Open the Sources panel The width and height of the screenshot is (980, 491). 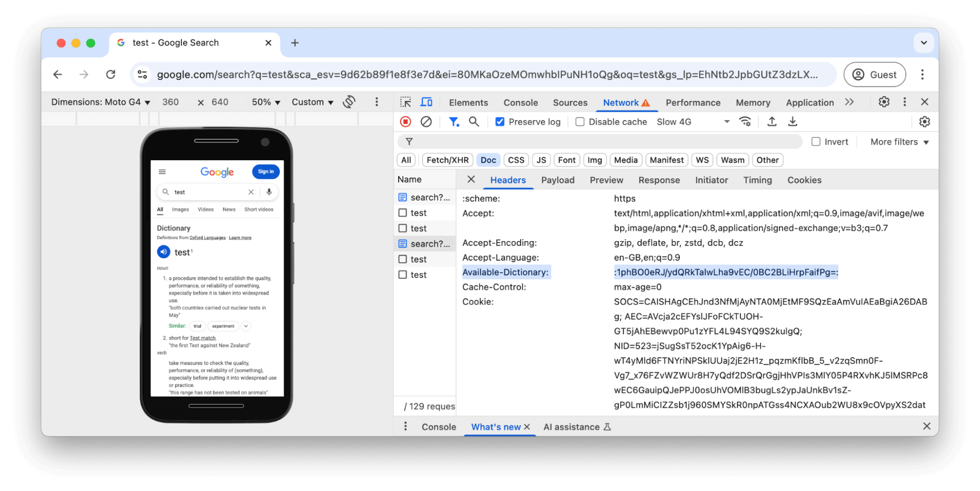pyautogui.click(x=570, y=102)
